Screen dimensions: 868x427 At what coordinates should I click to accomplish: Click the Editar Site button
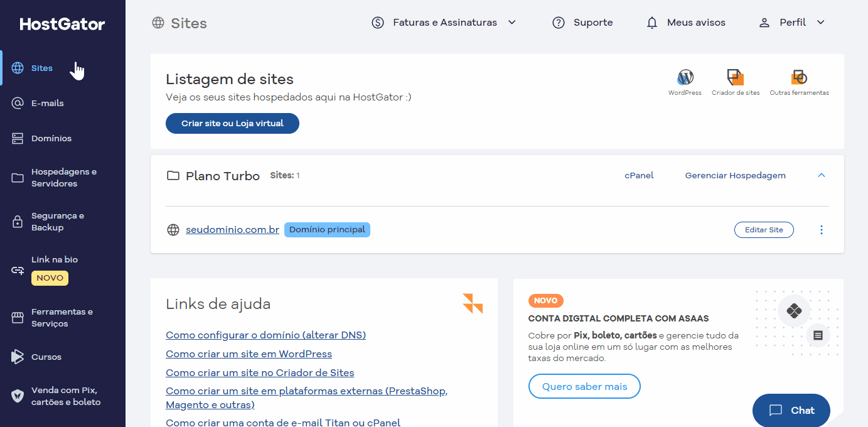pos(764,230)
